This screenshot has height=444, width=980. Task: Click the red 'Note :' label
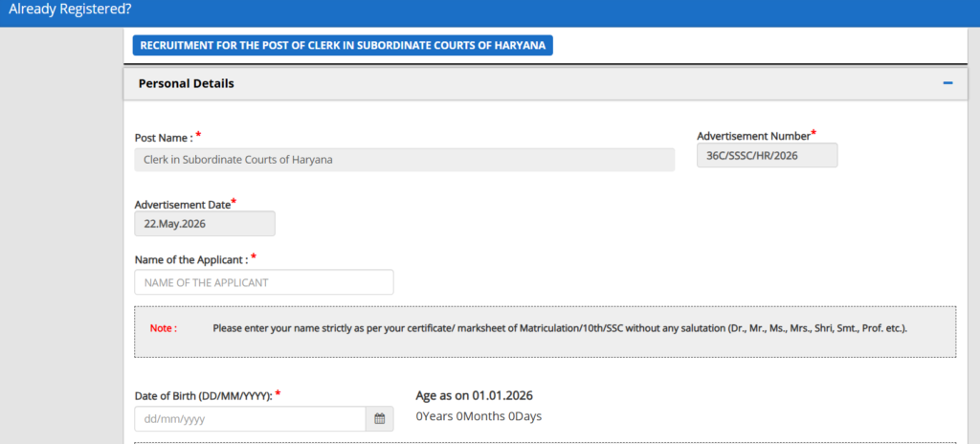(163, 328)
